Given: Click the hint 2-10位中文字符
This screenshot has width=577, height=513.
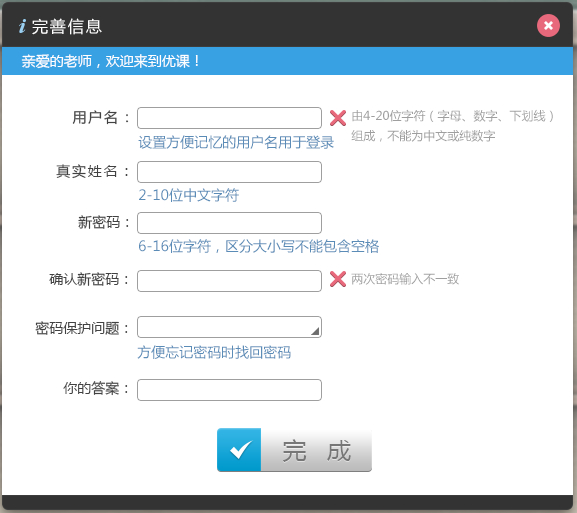Looking at the screenshot, I should pos(188,195).
